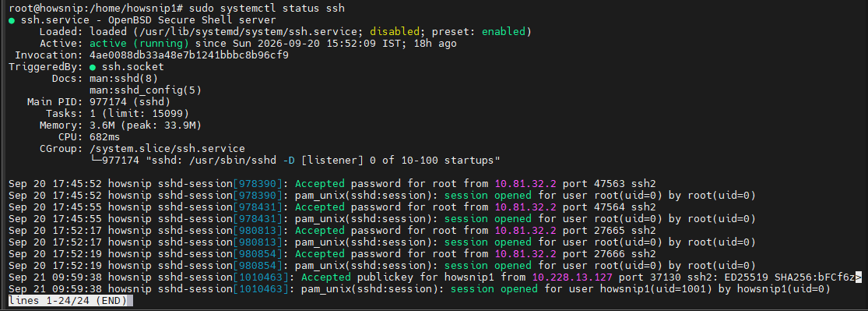Click 'session opened' in the 17:52:19 log line
The image size is (868, 311).
click(487, 265)
